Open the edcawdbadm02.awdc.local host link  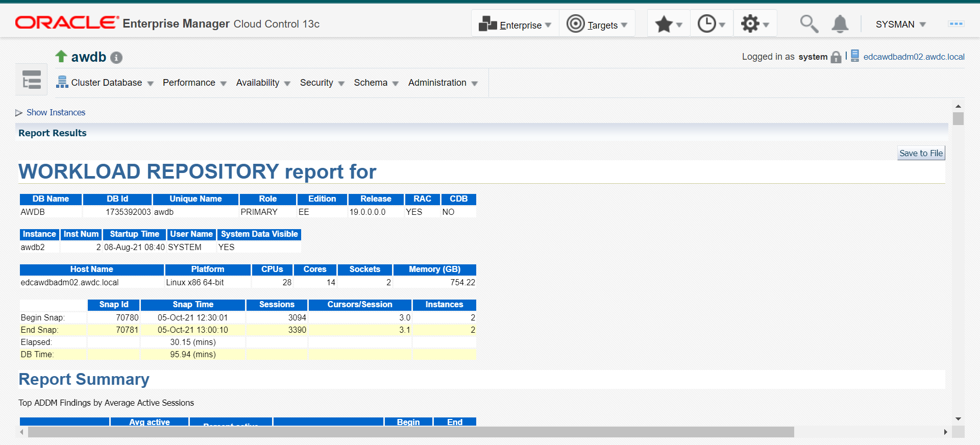(914, 57)
